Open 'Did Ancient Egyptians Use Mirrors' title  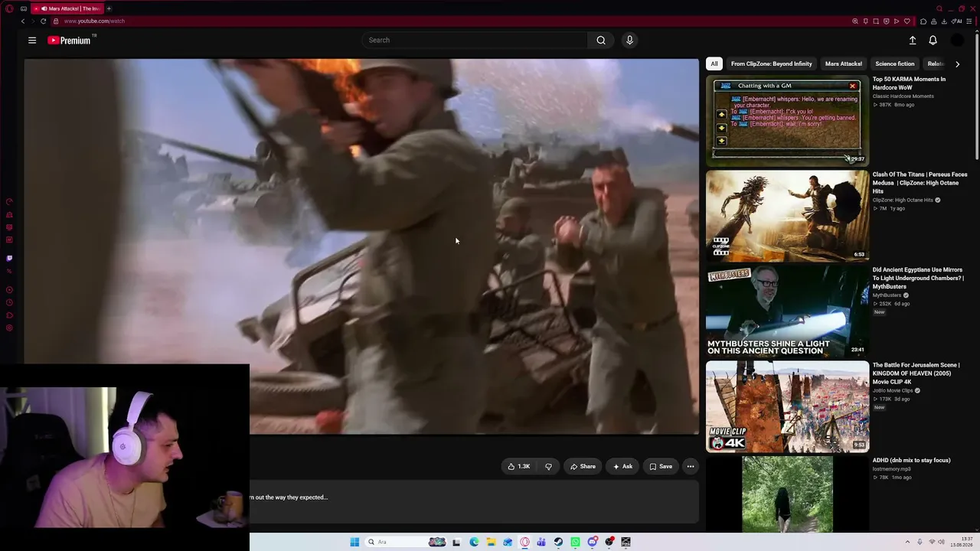point(918,278)
